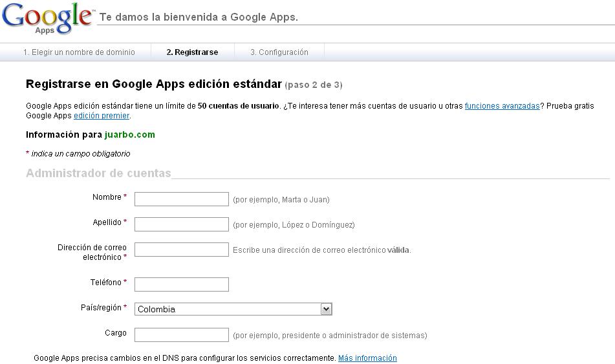This screenshot has width=615, height=364.
Task: Open the funciones avanzadas link
Action: click(502, 106)
